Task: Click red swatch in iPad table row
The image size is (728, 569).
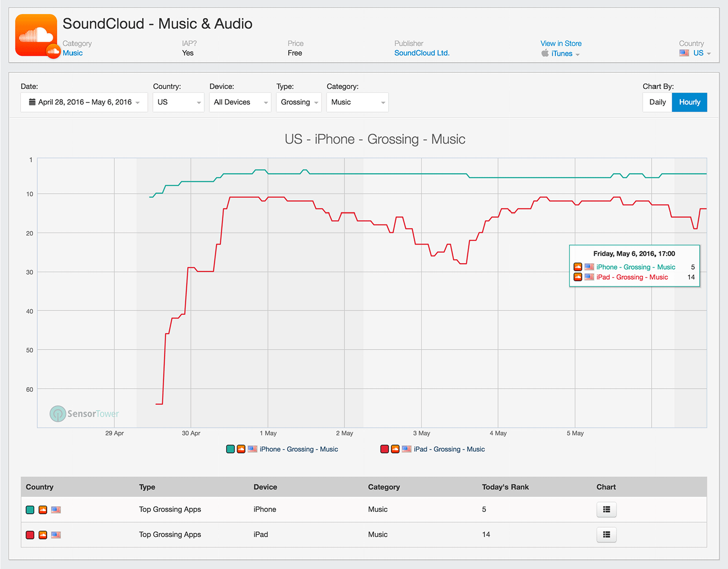Action: tap(30, 535)
